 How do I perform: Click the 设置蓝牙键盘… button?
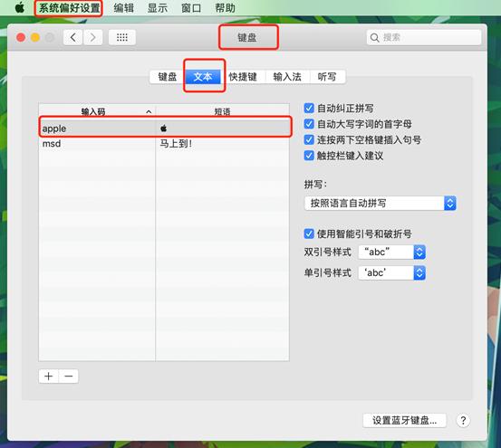[x=404, y=421]
